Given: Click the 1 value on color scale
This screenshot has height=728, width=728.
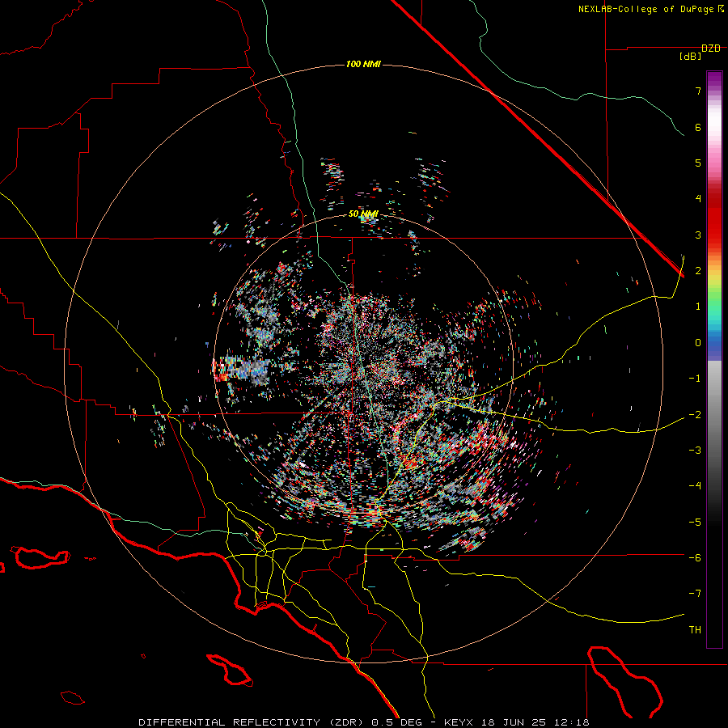Looking at the screenshot, I should point(698,307).
